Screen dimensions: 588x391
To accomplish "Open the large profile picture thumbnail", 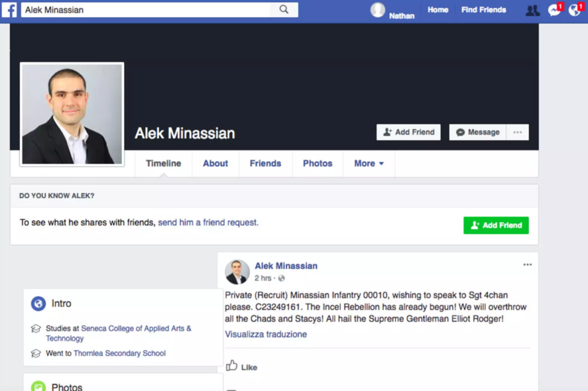I will pos(72,114).
